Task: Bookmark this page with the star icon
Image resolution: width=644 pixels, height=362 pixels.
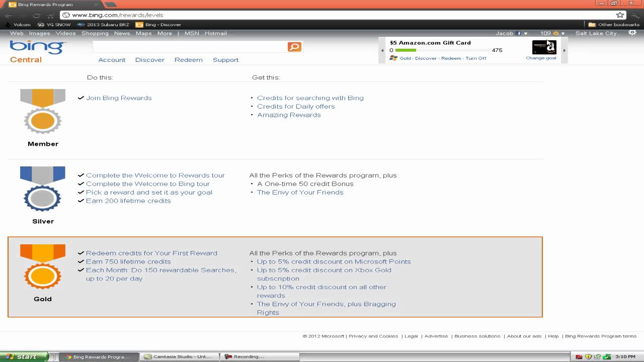Action: (620, 15)
